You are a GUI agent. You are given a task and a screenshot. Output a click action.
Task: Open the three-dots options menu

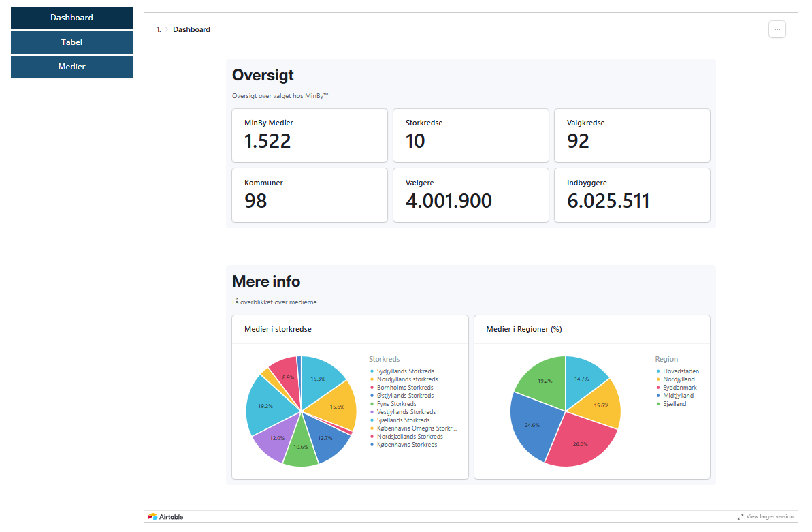777,29
